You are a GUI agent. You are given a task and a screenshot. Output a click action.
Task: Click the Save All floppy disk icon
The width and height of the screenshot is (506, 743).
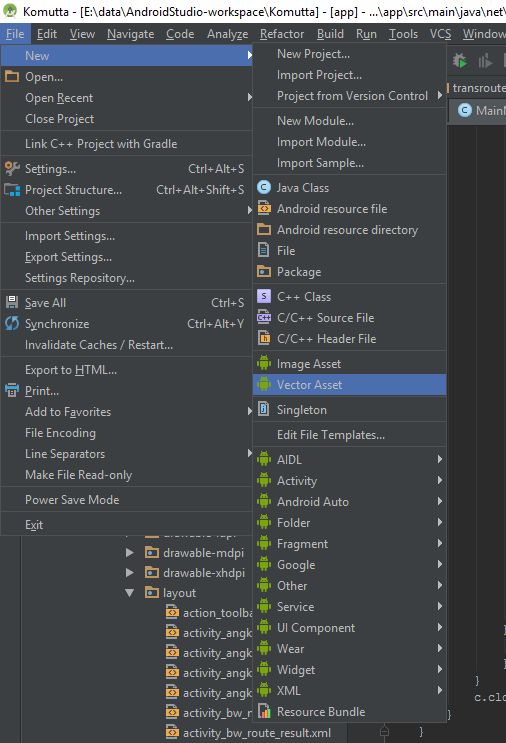pyautogui.click(x=12, y=302)
